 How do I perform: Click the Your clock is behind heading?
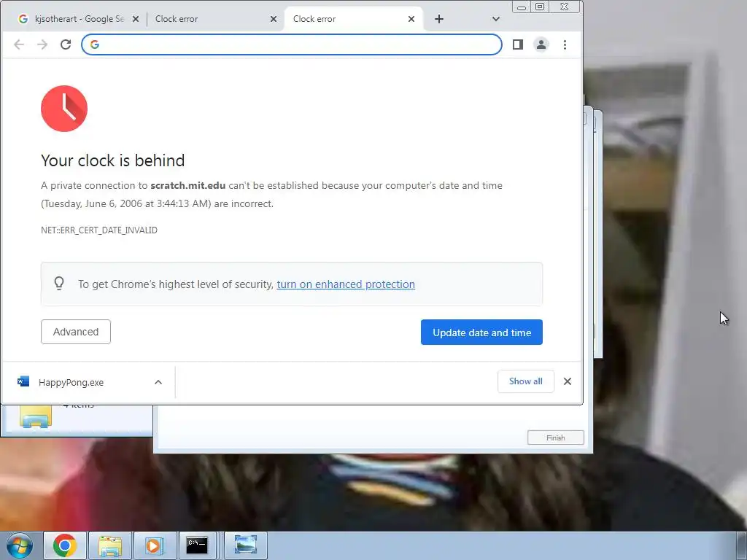[113, 160]
